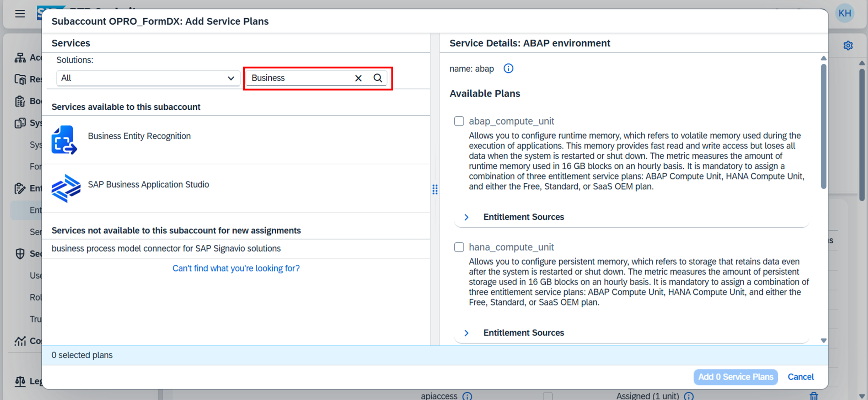Toggle the checkbox in the apiaccess row
Screen dimensions: 868x400
click(x=547, y=396)
